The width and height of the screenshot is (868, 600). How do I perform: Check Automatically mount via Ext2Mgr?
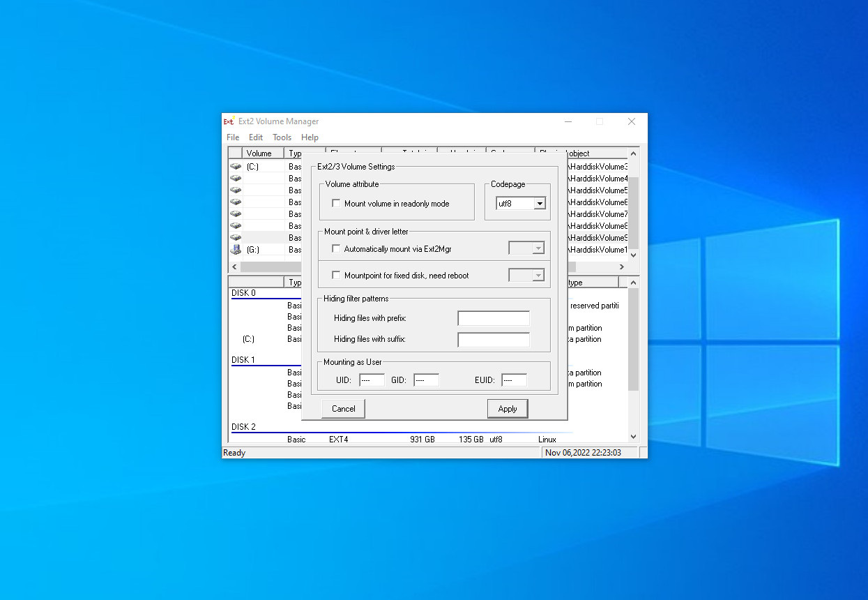[336, 248]
